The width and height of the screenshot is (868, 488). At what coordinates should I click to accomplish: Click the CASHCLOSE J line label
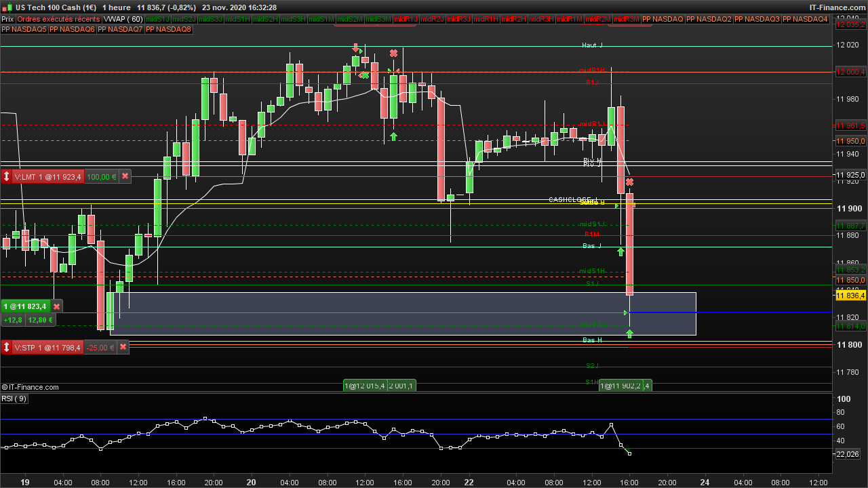coord(574,199)
